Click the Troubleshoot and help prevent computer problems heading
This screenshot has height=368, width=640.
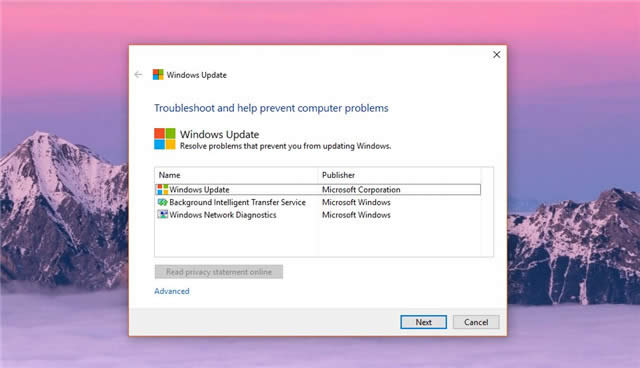[271, 108]
